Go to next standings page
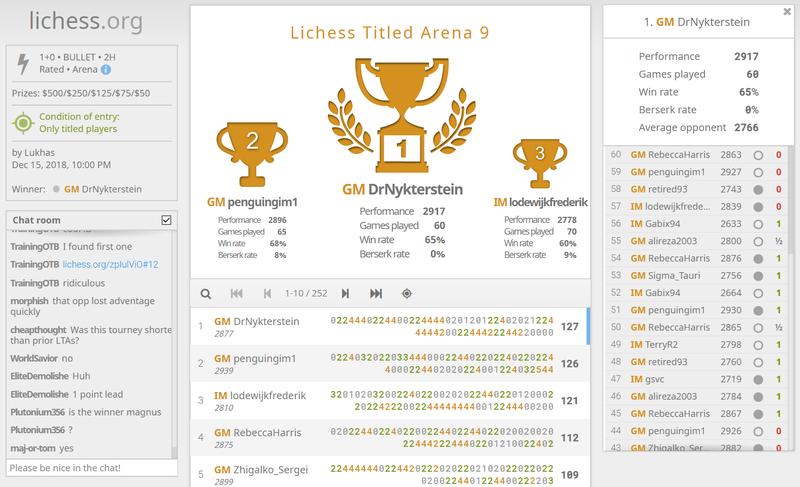800x487 pixels. click(x=345, y=294)
